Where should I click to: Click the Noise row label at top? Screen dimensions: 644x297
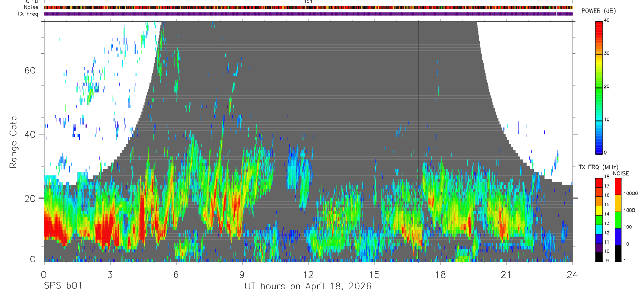coord(31,7)
